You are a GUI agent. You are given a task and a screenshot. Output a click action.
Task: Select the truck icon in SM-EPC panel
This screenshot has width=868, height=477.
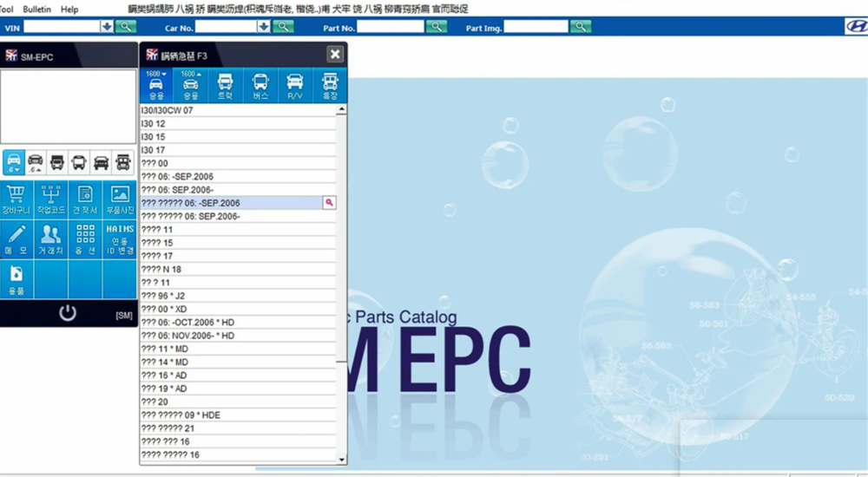pos(57,163)
